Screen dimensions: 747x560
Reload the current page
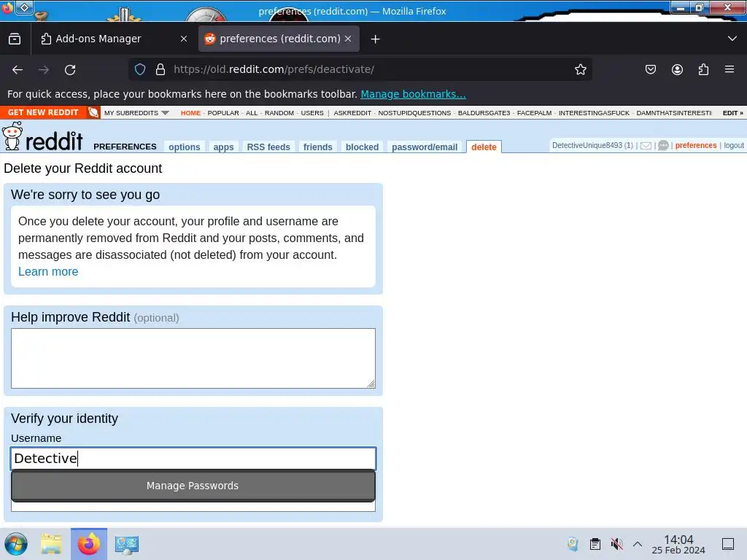[70, 70]
